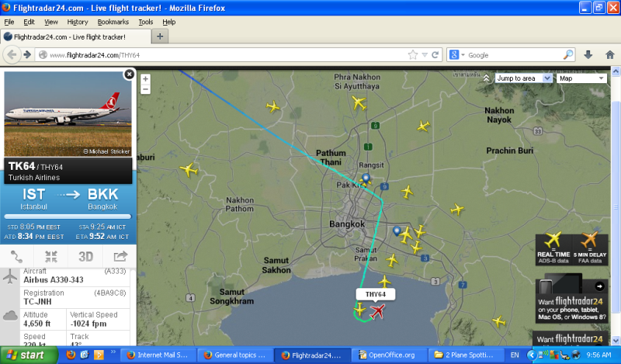
Task: Zoom out on the map
Action: point(145,89)
